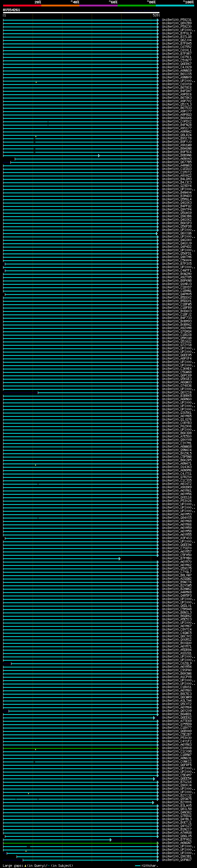Viewport: 197px width, 868px height.
Task: Click label UniRef100_Q677B5
Action: click(176, 162)
